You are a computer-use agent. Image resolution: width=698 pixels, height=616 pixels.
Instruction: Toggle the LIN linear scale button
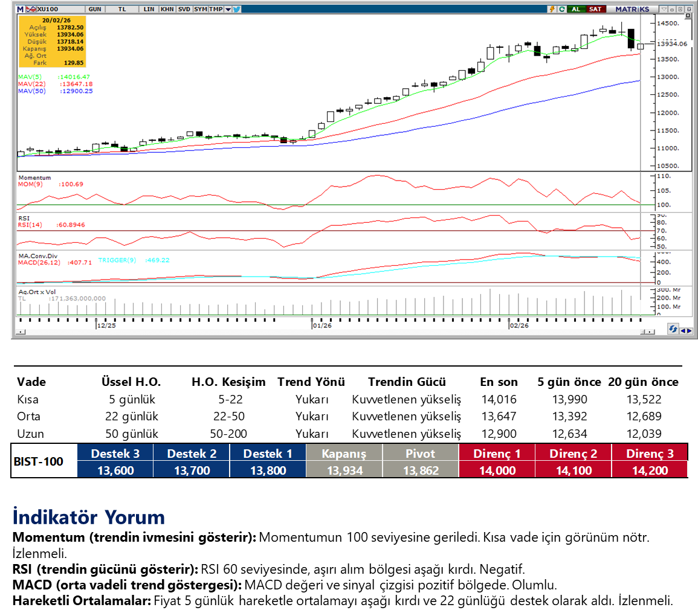[149, 9]
